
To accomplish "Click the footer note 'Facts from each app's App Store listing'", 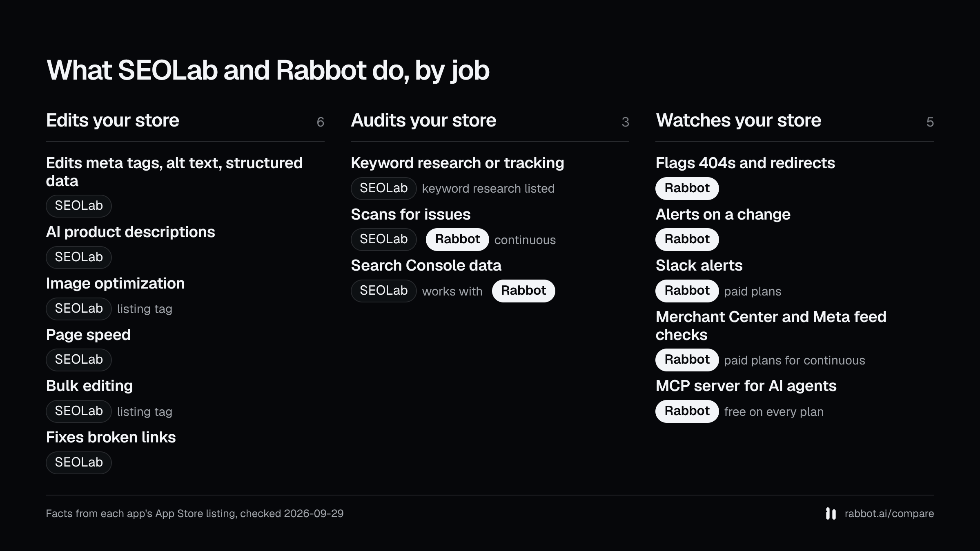I will [195, 513].
